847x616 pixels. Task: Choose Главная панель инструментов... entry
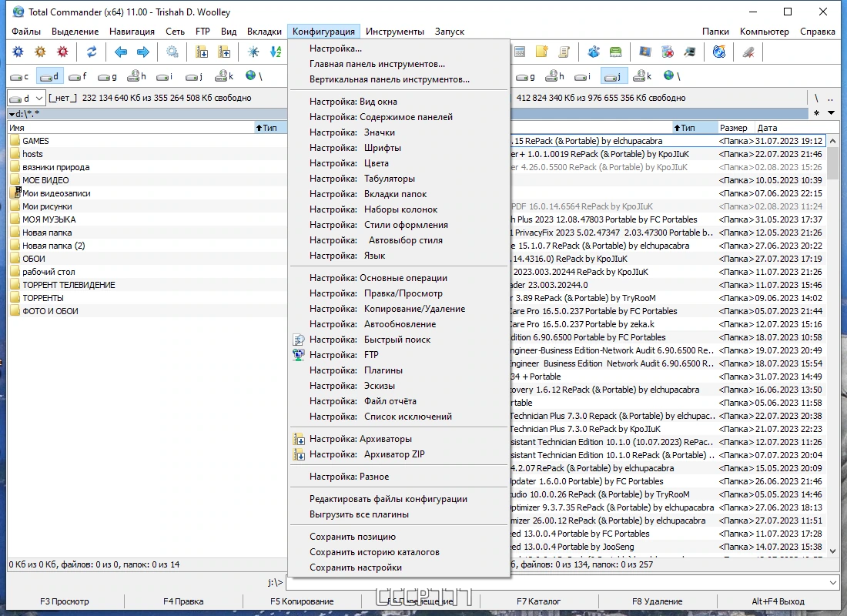pyautogui.click(x=399, y=64)
